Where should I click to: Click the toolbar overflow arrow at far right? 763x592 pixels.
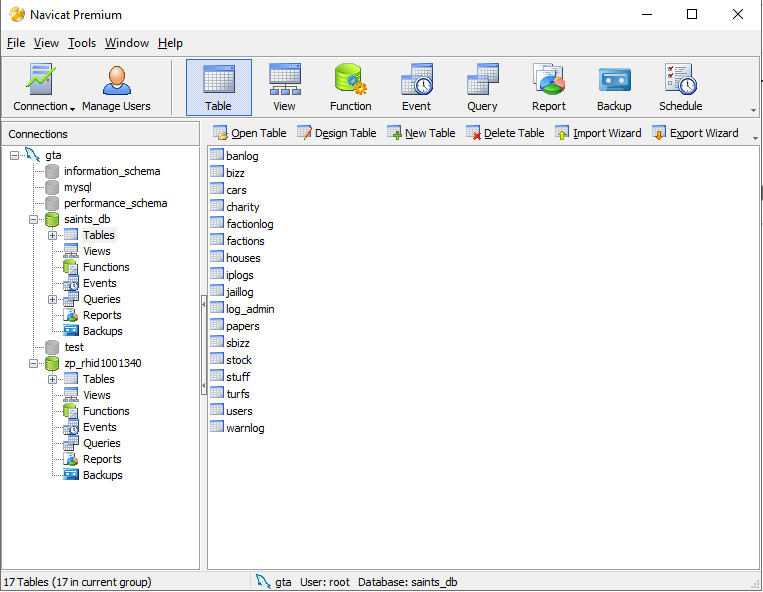(x=753, y=110)
